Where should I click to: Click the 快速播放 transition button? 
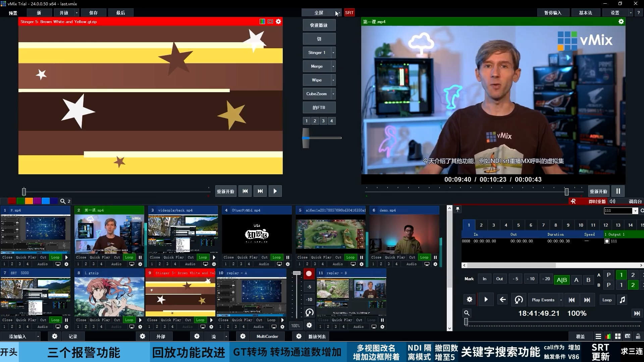click(x=319, y=25)
